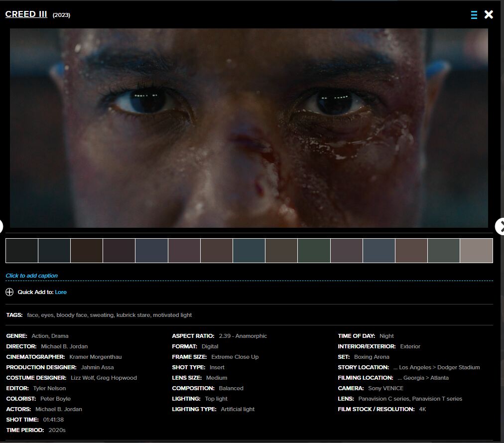Click the Extreme Close Up frame size
Screen dimensions: 504x443
[235, 357]
